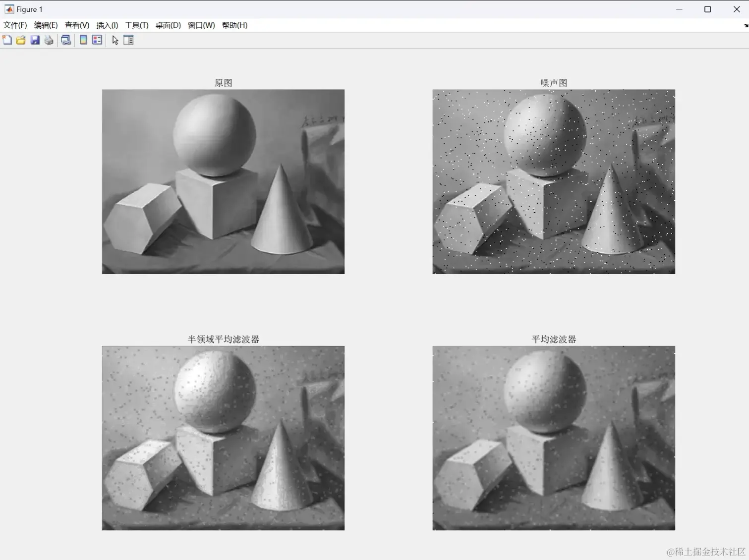Click the MATLAB logo in the title bar
The image size is (749, 560).
9,9
